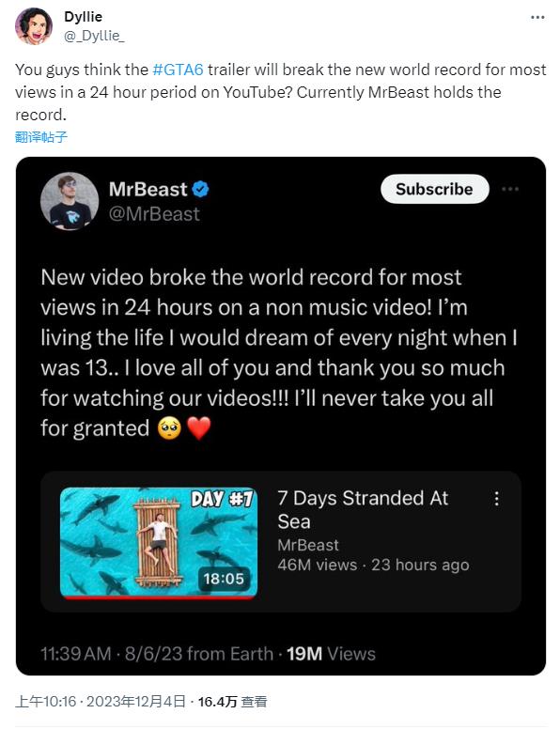Click the Dyllie display name
This screenshot has width=560, height=729.
pyautogui.click(x=83, y=17)
